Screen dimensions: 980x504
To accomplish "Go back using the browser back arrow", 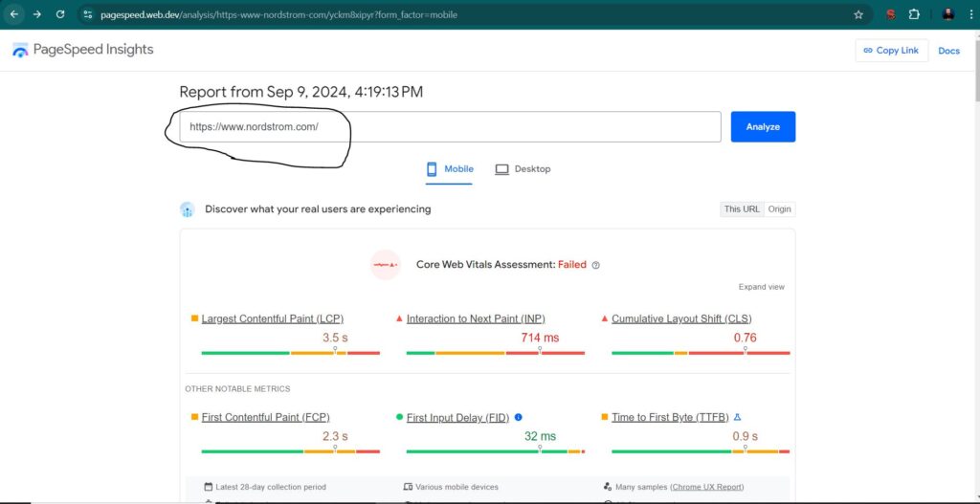I will point(13,14).
